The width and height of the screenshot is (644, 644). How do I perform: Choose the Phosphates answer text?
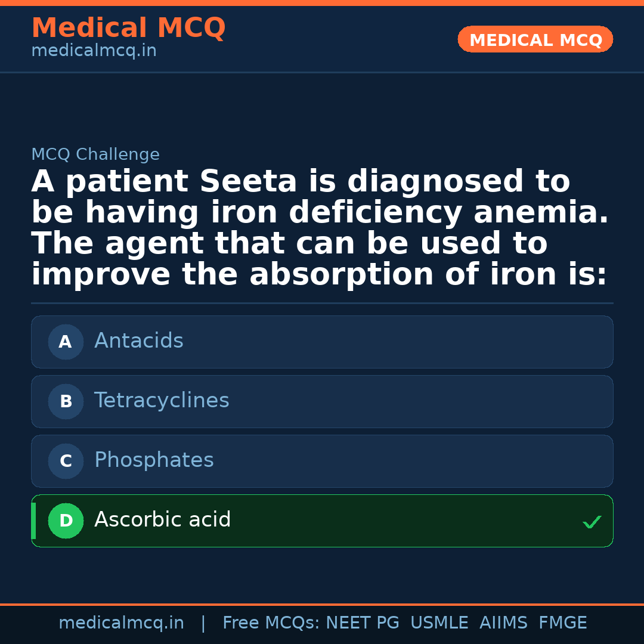point(154,460)
